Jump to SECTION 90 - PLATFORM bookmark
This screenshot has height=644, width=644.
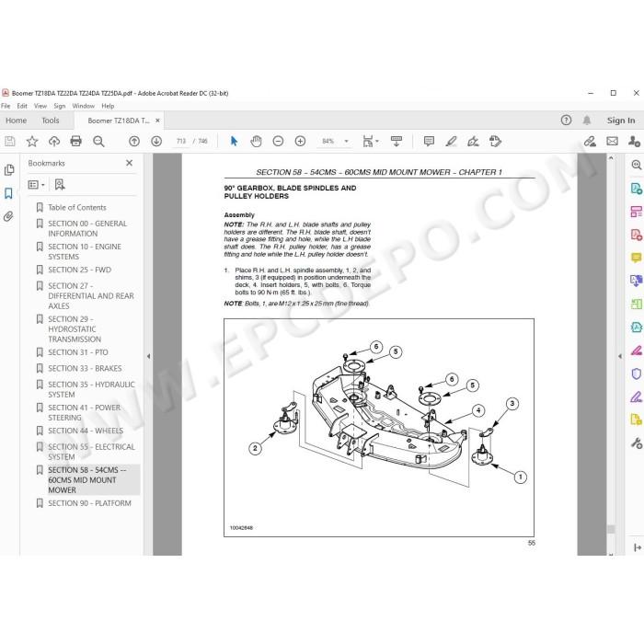point(89,503)
